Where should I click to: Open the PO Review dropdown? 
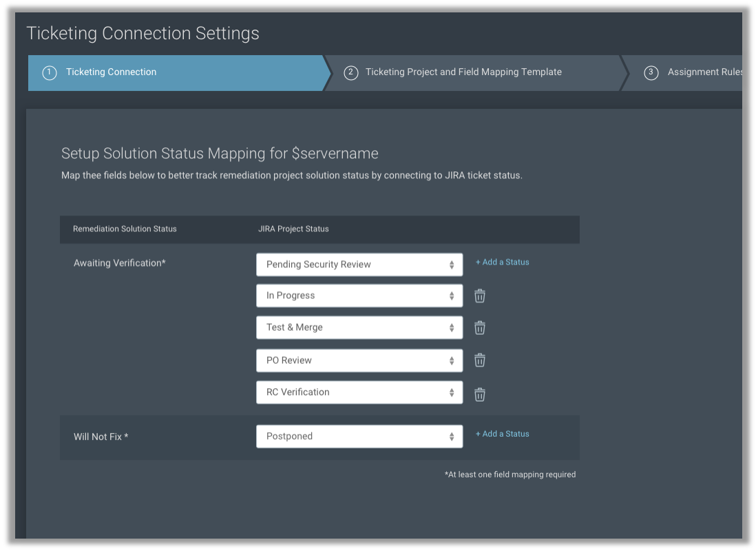[x=359, y=360]
